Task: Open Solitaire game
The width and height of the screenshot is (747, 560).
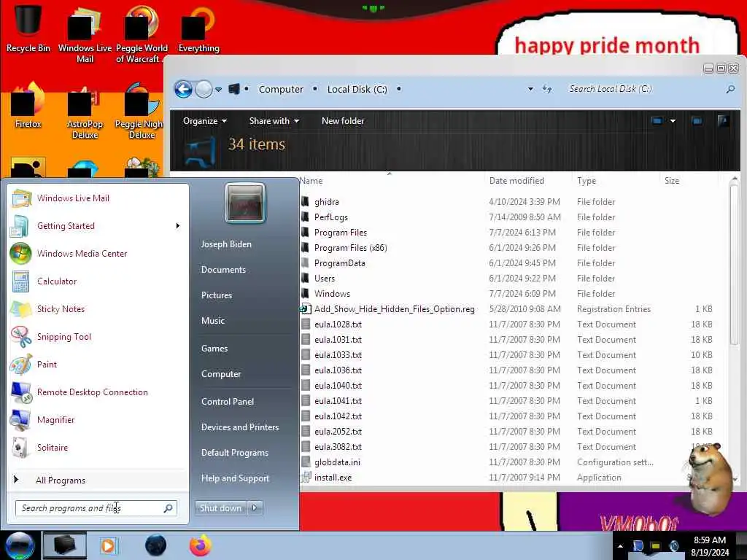Action: [98, 448]
